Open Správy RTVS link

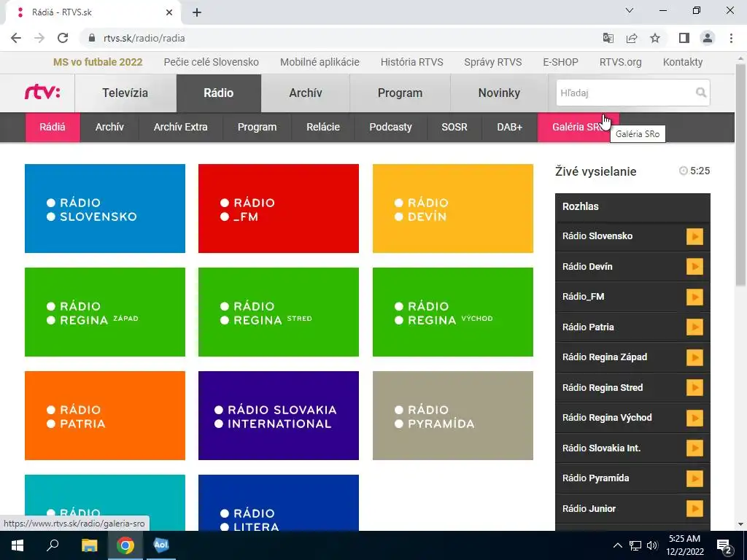pyautogui.click(x=493, y=62)
